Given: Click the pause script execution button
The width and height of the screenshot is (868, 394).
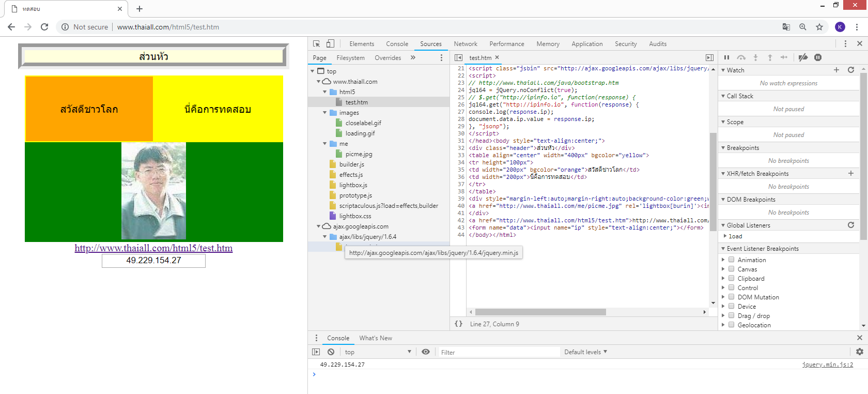Looking at the screenshot, I should (x=726, y=57).
